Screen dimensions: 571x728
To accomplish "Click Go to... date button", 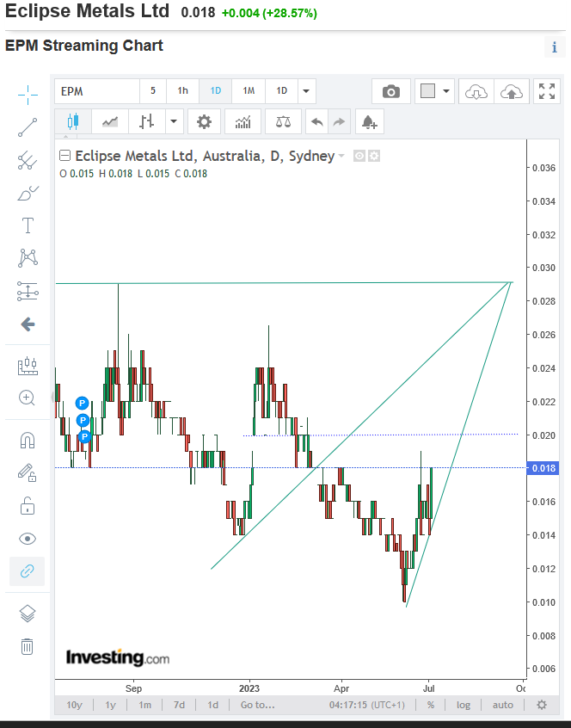I will pos(257,705).
